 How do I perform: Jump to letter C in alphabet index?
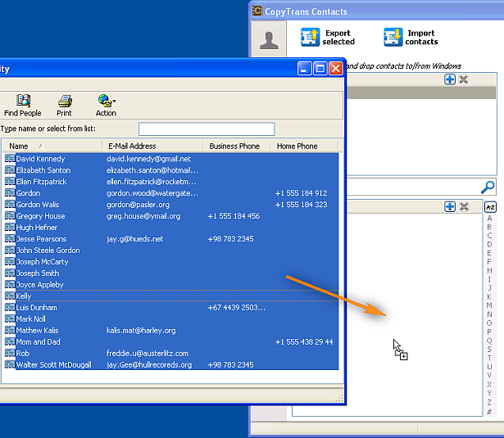click(x=489, y=236)
